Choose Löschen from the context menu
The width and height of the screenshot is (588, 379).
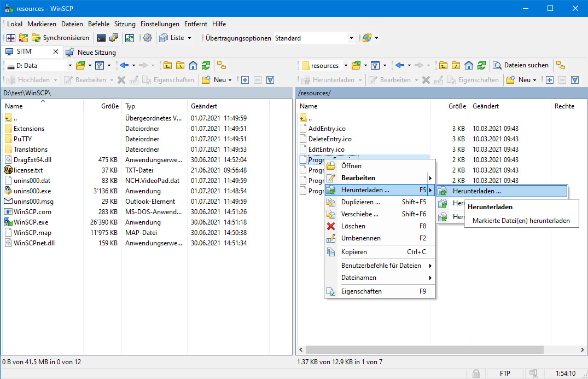(380, 226)
